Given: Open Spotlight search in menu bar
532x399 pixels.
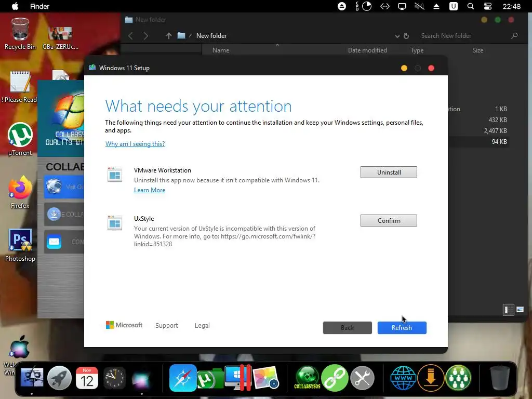Looking at the screenshot, I should tap(470, 6).
